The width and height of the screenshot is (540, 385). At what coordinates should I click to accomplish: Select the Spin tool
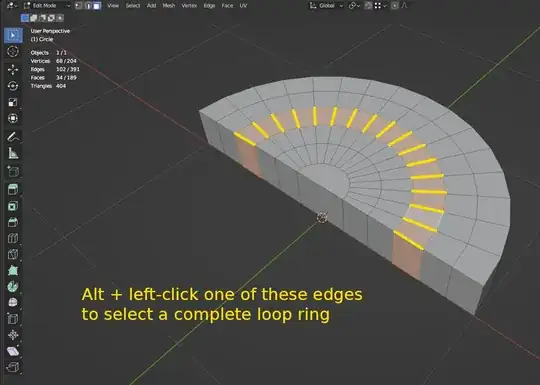[x=13, y=287]
